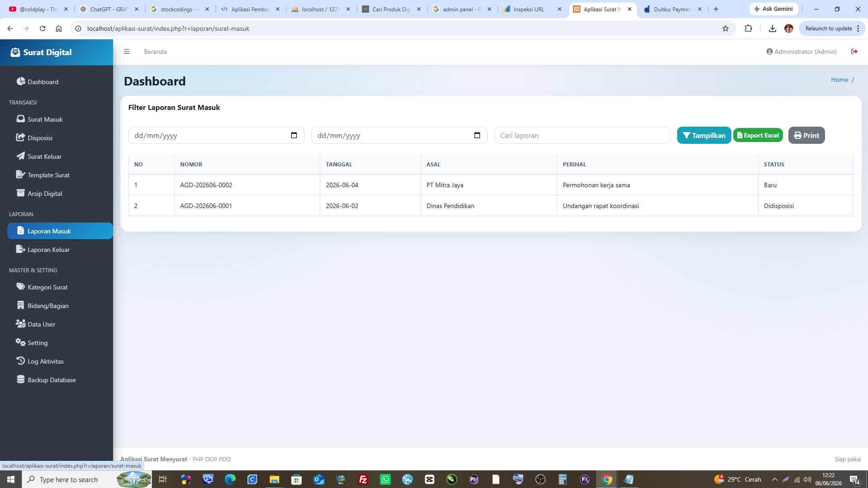Image resolution: width=868 pixels, height=488 pixels.
Task: Click the Bidang/Bagian building icon
Action: coord(20,305)
